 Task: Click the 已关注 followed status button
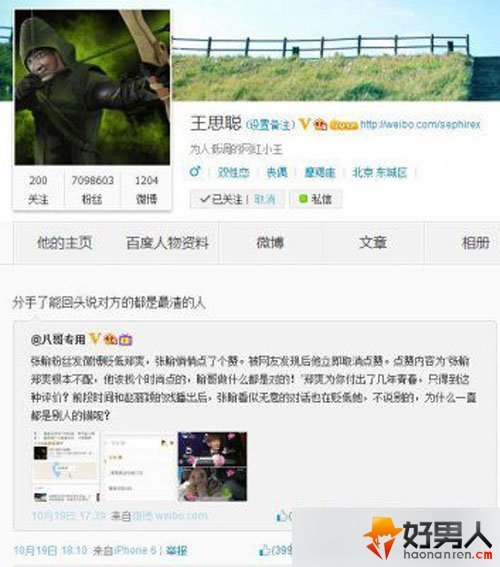click(221, 199)
